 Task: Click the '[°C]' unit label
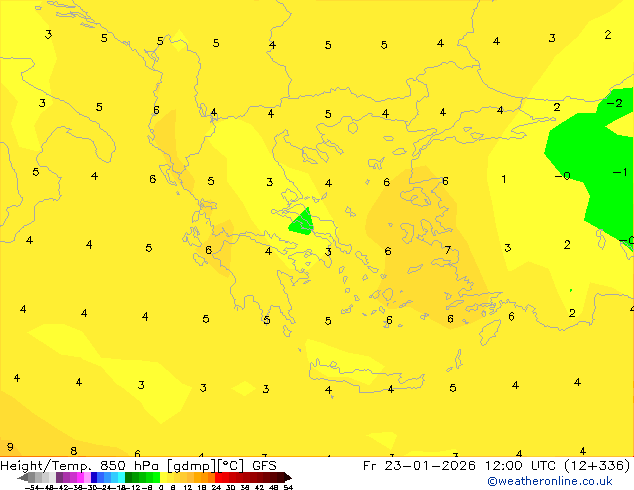(231, 466)
